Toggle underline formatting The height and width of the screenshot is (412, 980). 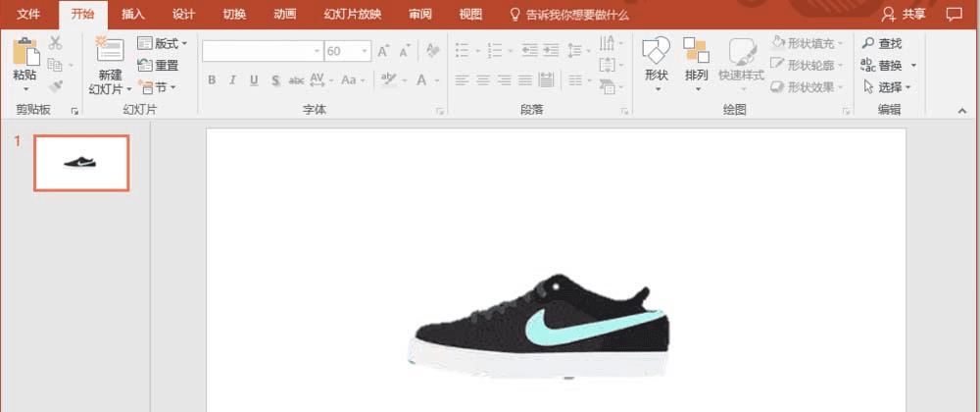click(x=254, y=80)
